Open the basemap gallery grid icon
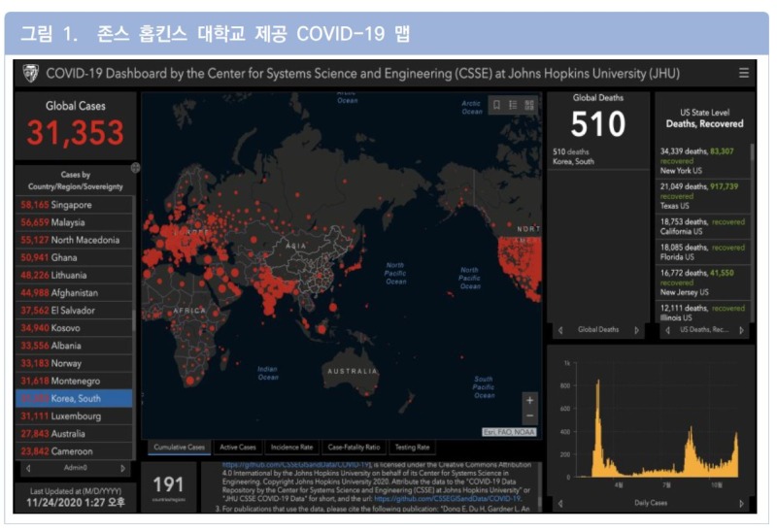The image size is (777, 532). click(529, 105)
